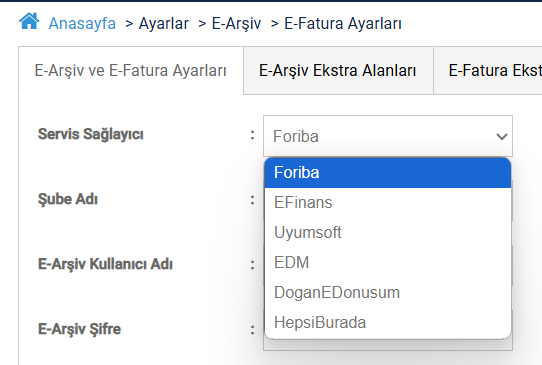Switch to E-Arşiv ve E-Fatura Ayarları tab

click(x=131, y=71)
